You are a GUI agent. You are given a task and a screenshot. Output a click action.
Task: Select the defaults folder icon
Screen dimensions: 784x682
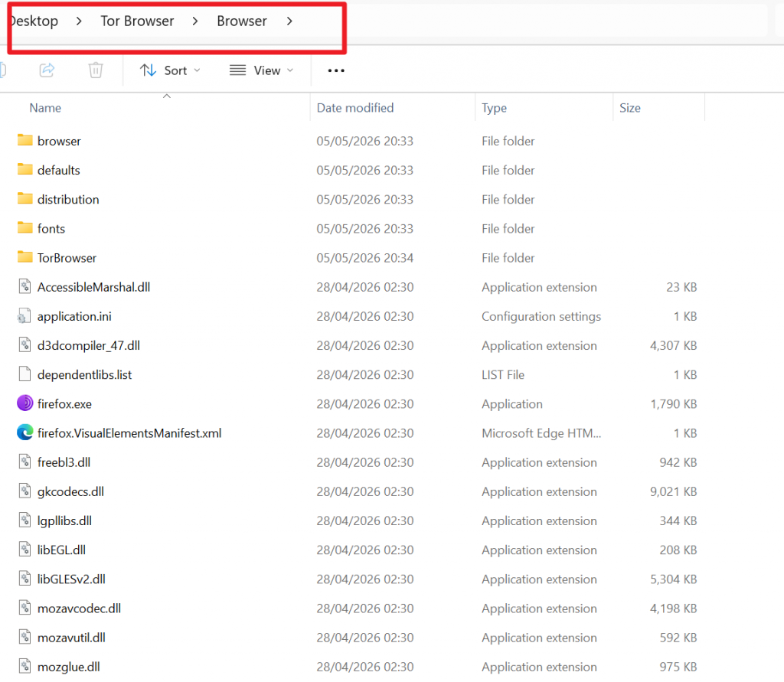click(x=25, y=169)
